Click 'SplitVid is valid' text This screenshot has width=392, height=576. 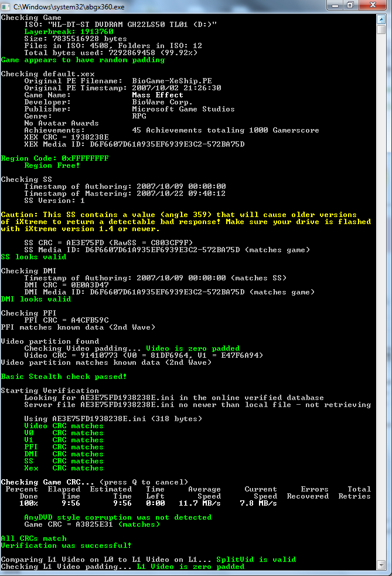256,560
